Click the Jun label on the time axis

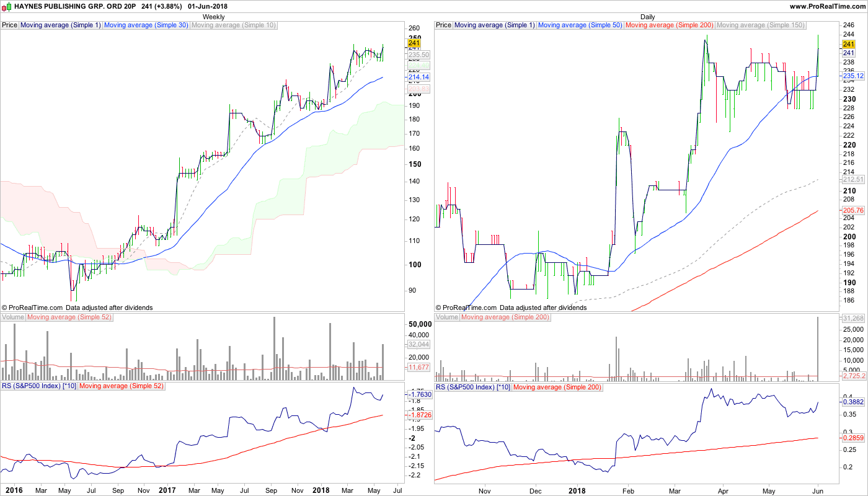(818, 490)
